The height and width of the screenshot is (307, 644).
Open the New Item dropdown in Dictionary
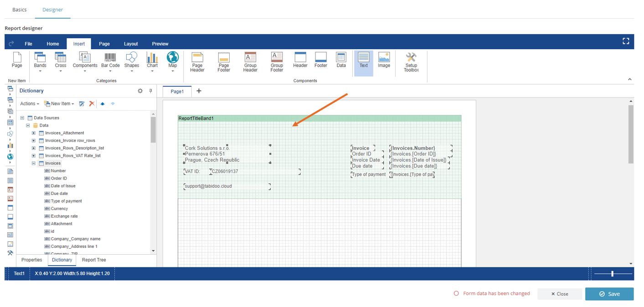[59, 104]
